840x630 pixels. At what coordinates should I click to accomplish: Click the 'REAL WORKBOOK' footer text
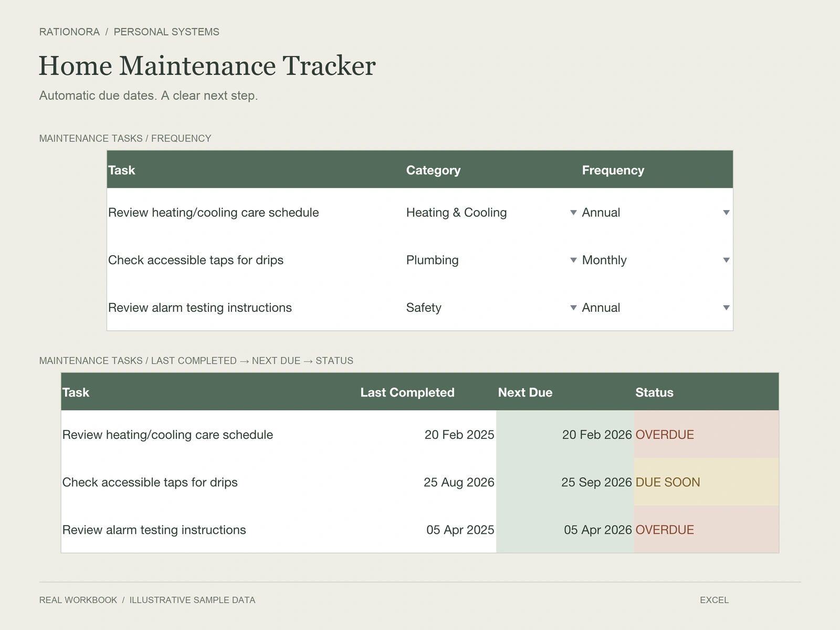pyautogui.click(x=78, y=600)
